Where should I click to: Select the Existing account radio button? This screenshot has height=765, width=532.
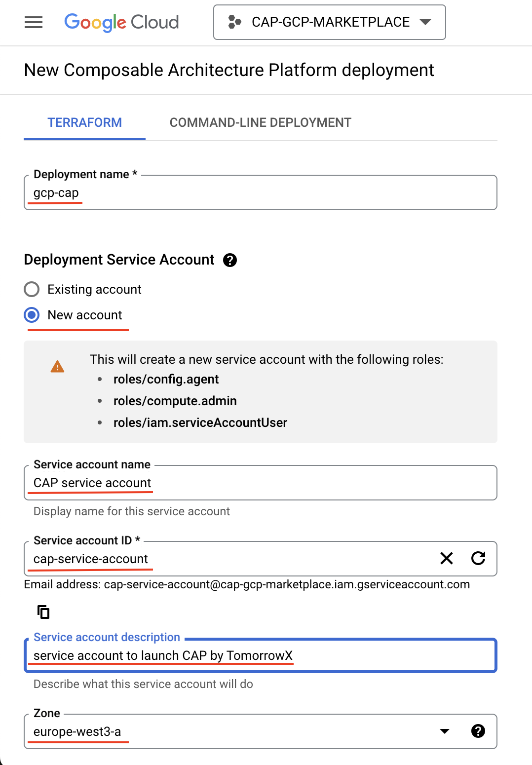(x=32, y=289)
